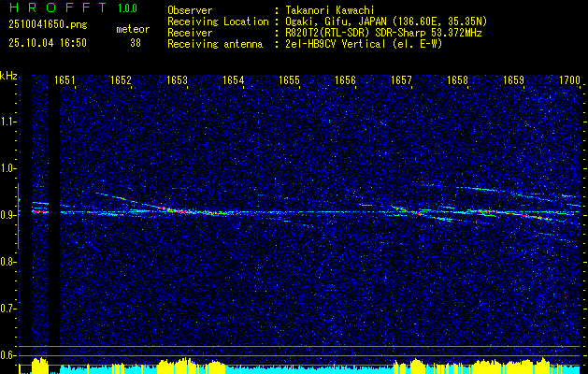Click the 1659 time marker
Image resolution: width=588 pixels, height=374 pixels.
(513, 80)
